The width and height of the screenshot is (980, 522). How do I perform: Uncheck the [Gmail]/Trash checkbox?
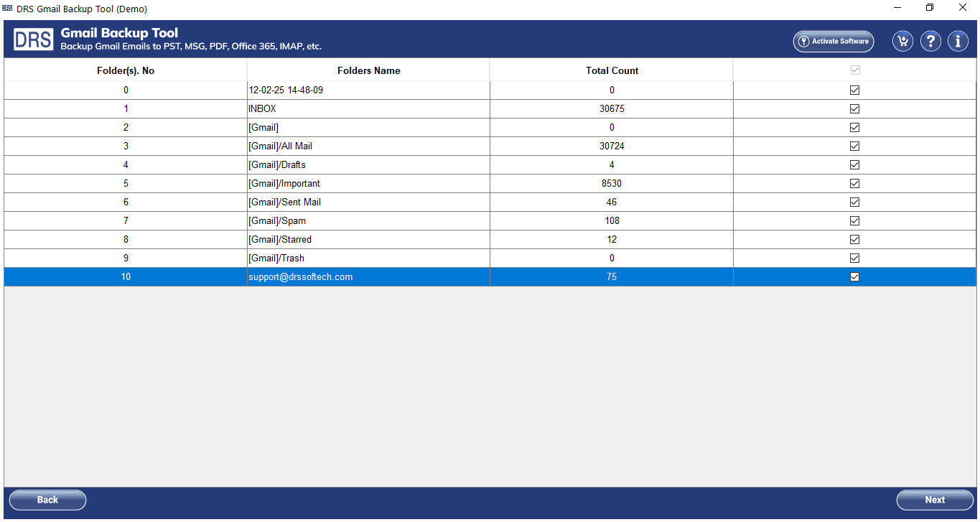(x=854, y=258)
